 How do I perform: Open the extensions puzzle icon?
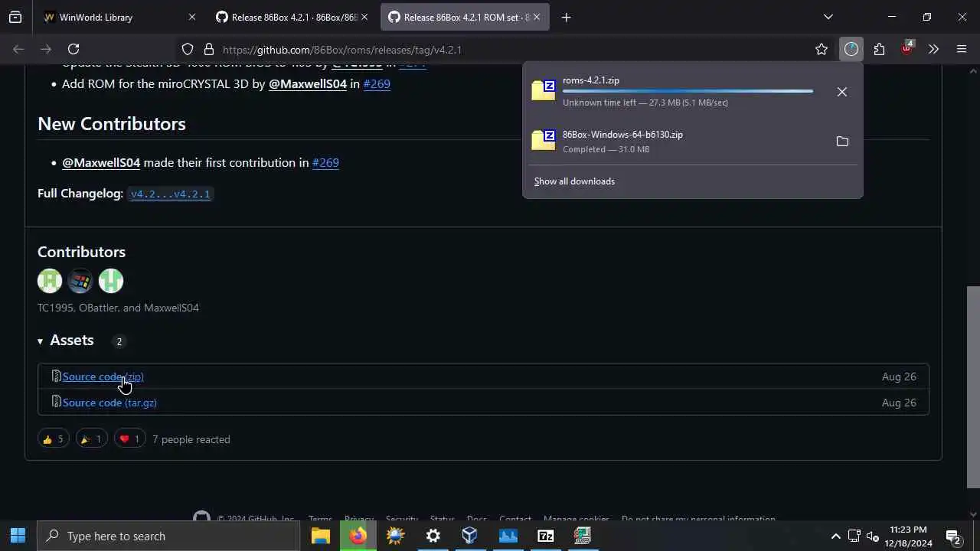click(x=879, y=49)
